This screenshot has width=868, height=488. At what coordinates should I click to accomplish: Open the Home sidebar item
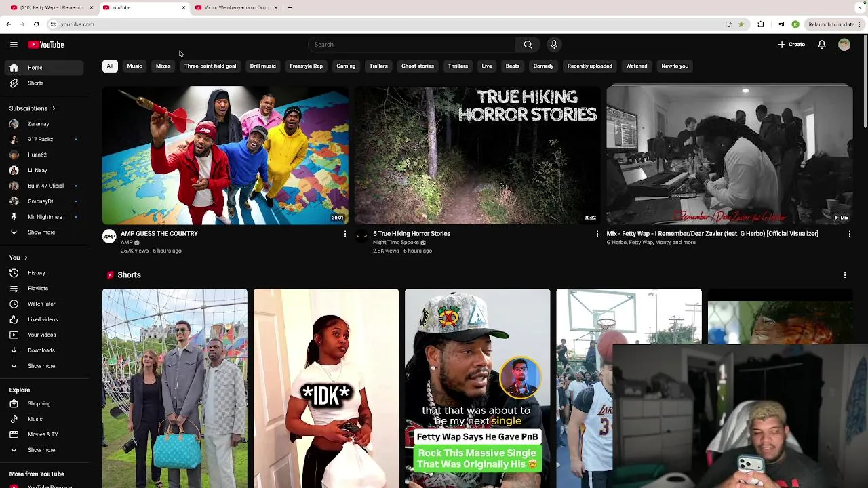pyautogui.click(x=45, y=68)
